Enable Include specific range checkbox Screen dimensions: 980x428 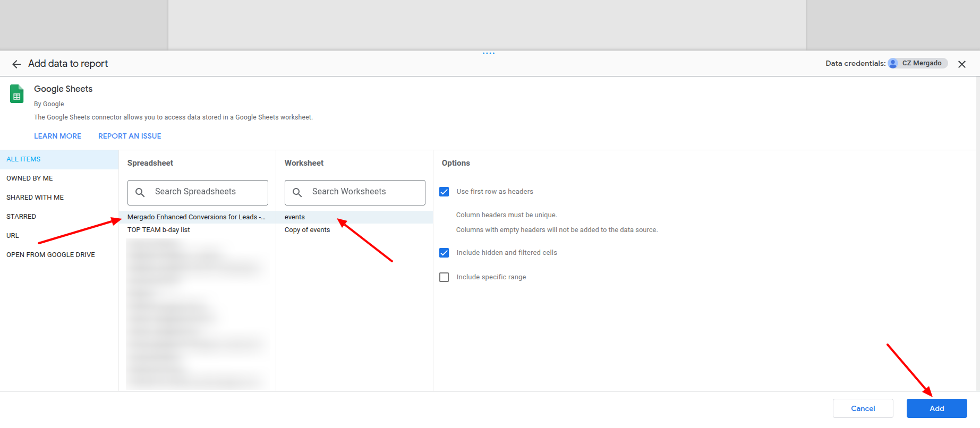pyautogui.click(x=444, y=277)
